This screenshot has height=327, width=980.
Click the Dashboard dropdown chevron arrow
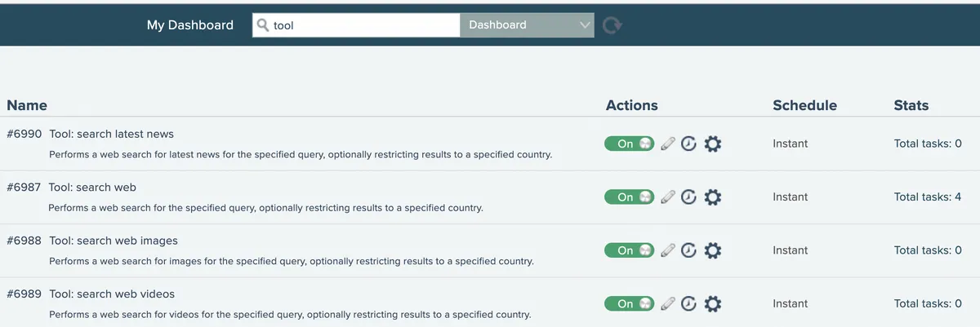coord(584,25)
